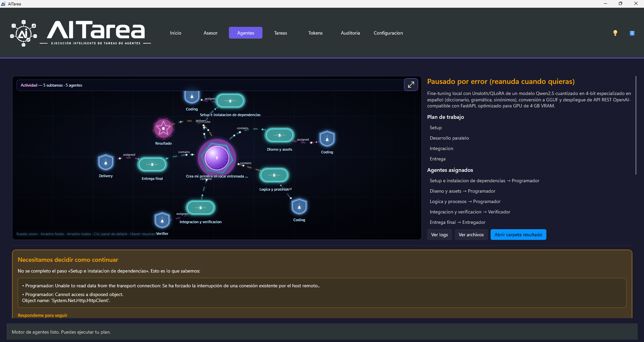The width and height of the screenshot is (644, 342).
Task: Select the Diseno y assets subtask node
Action: [280, 135]
